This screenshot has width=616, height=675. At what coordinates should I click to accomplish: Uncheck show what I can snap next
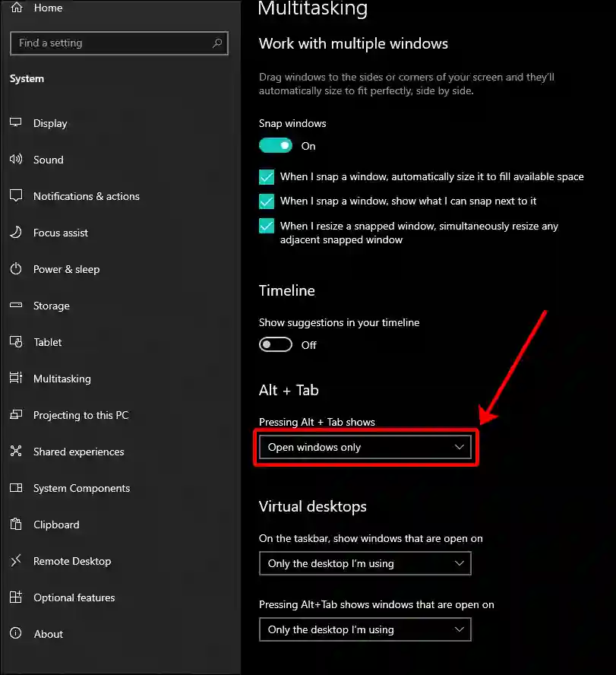[x=267, y=201]
